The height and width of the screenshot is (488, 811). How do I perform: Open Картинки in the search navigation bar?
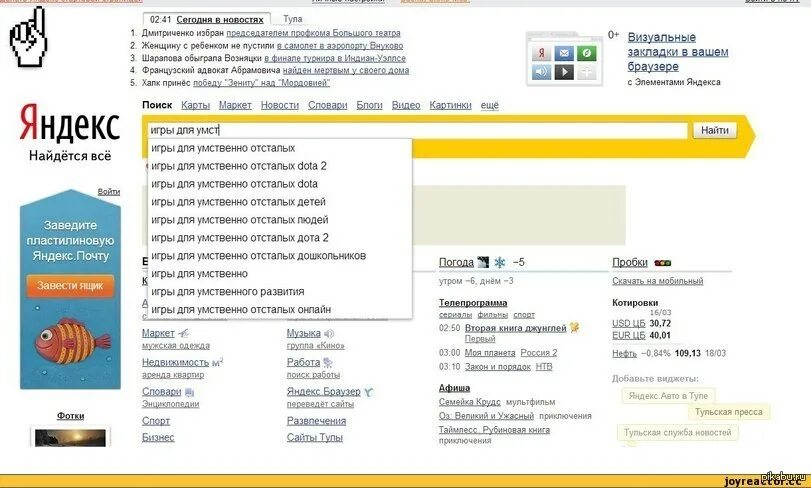(x=450, y=105)
